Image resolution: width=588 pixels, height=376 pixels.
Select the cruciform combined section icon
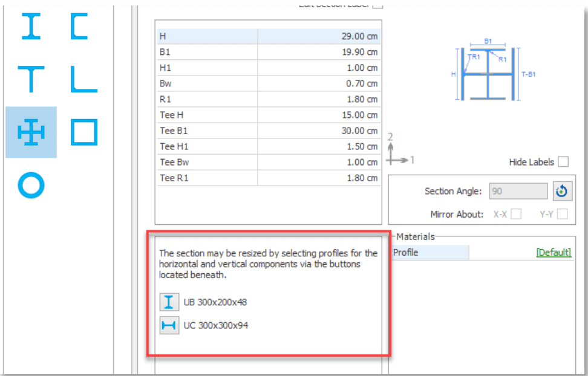[31, 132]
